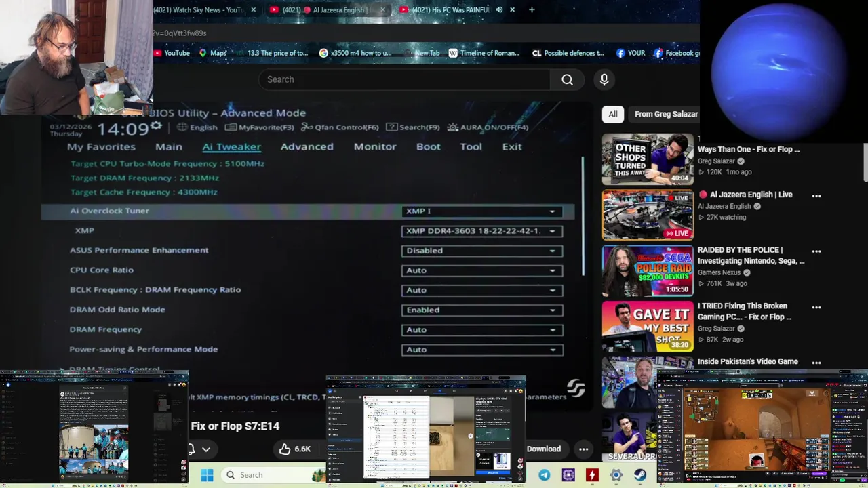Switch to Monitor BIOS tab
Image resolution: width=868 pixels, height=488 pixels.
tap(375, 146)
